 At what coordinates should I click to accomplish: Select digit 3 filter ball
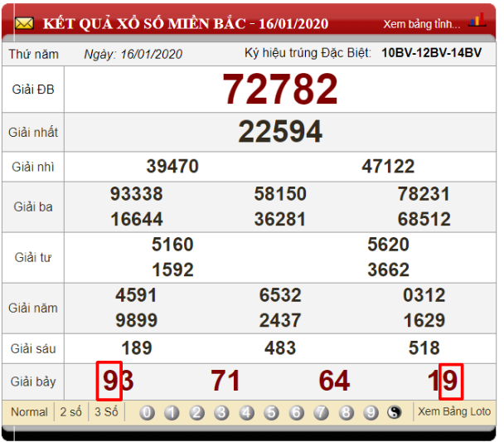click(222, 412)
